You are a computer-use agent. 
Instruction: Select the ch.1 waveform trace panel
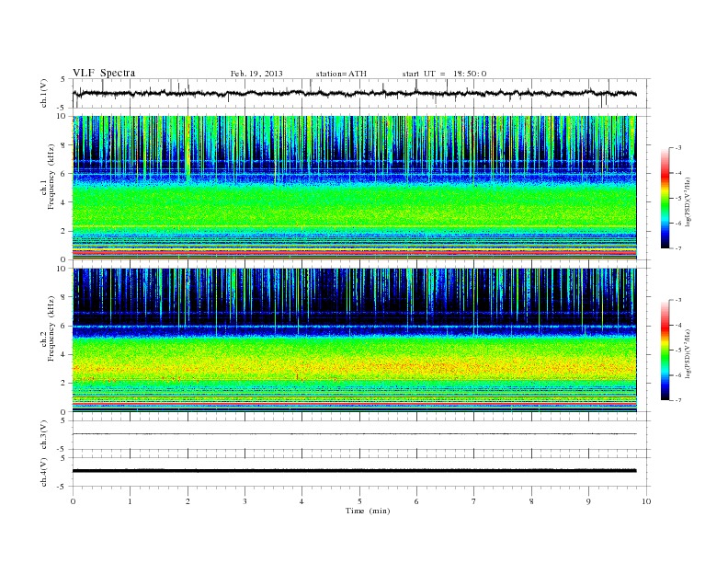[360, 93]
